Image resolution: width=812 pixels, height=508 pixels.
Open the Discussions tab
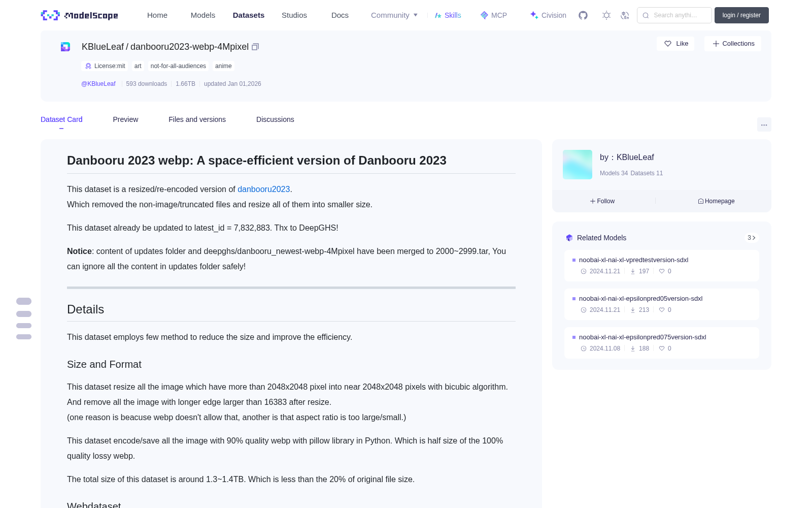[x=275, y=119]
